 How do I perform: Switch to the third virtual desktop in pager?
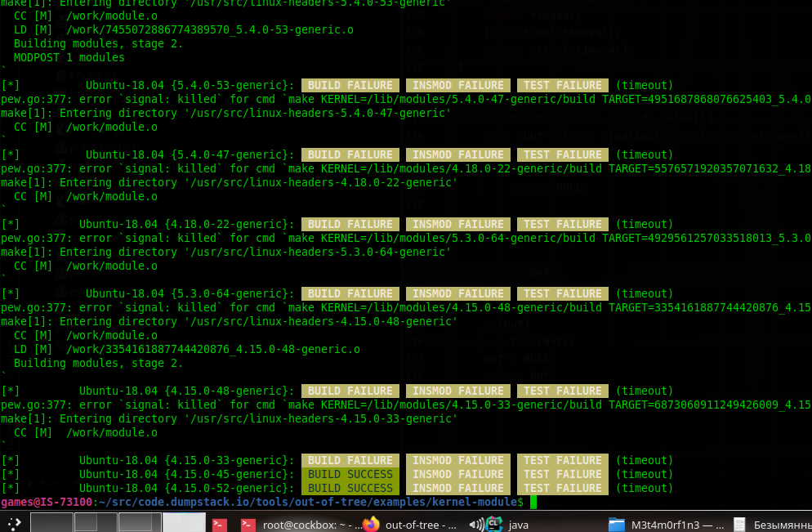pos(140,523)
